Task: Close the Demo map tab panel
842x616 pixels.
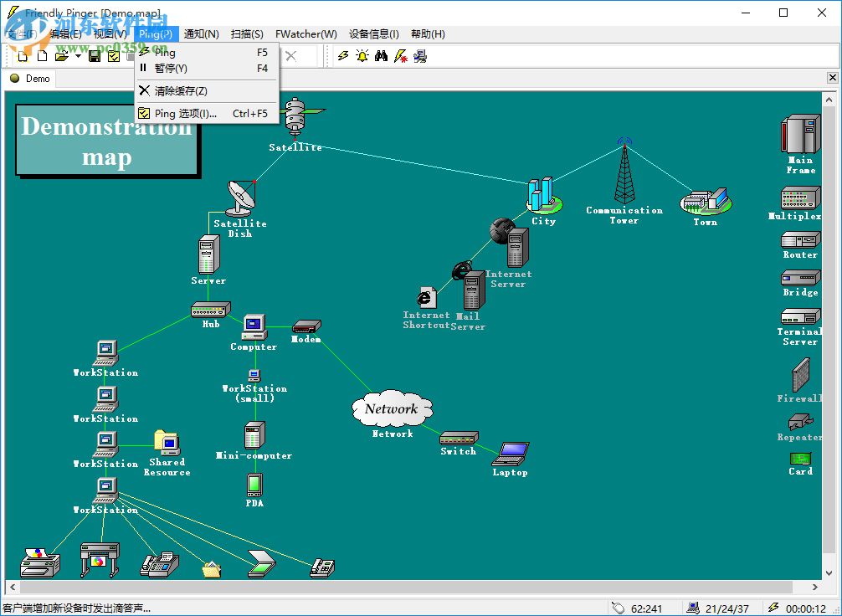Action: (x=832, y=78)
